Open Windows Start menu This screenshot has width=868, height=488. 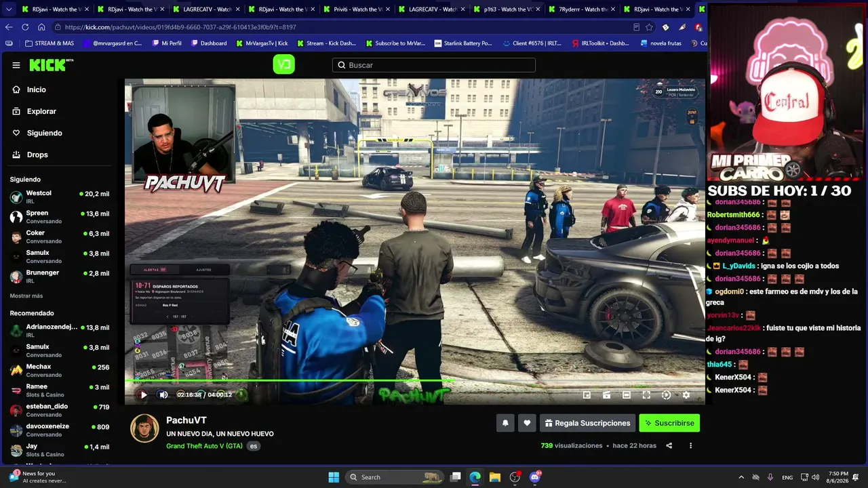[x=334, y=477]
